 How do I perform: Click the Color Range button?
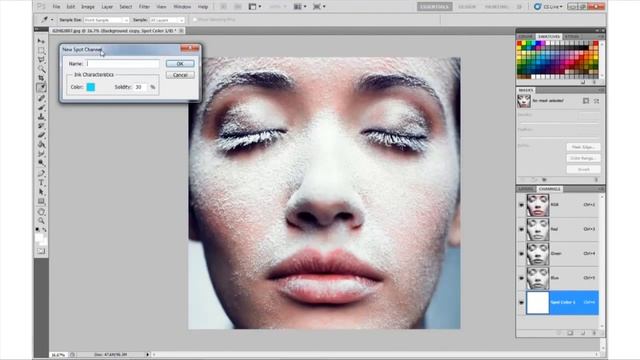pyautogui.click(x=583, y=158)
